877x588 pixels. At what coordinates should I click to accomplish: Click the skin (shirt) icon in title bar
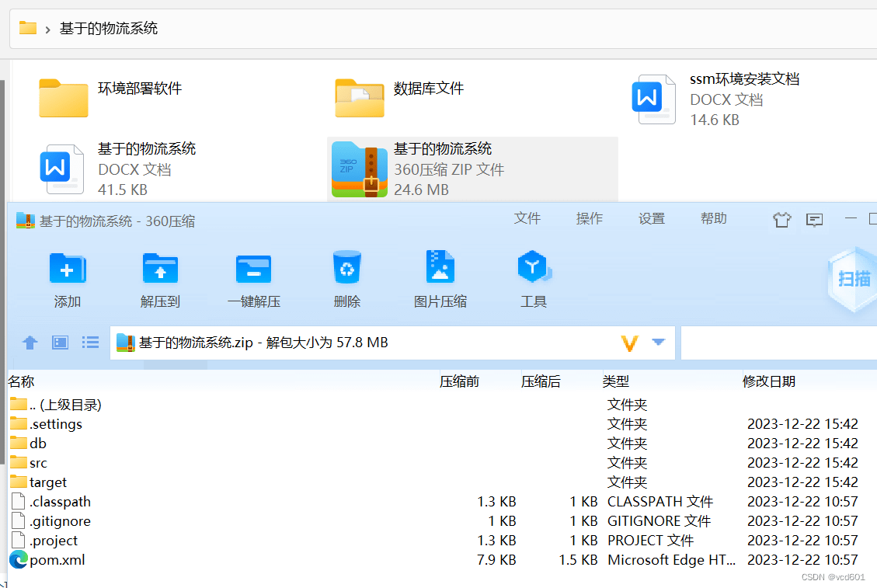click(x=782, y=219)
